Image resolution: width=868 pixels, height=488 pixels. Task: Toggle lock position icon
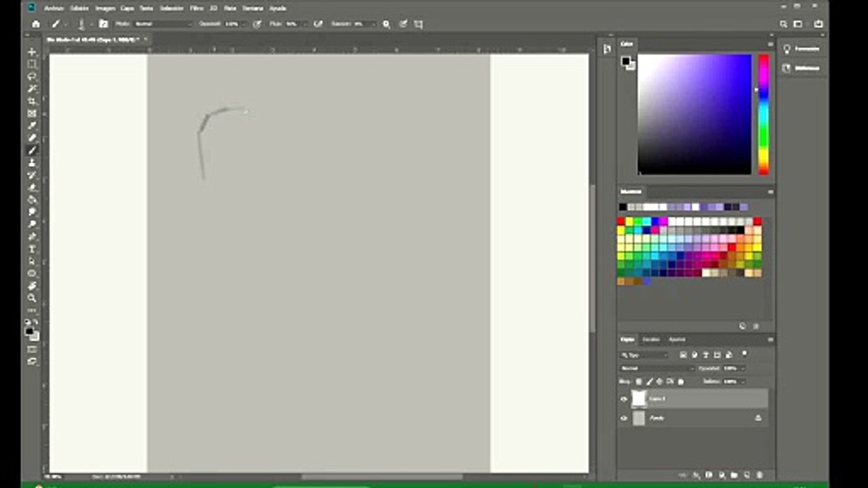(x=660, y=382)
